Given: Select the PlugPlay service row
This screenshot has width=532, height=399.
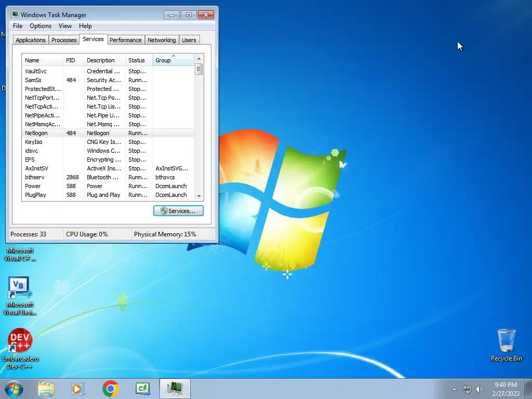Looking at the screenshot, I should [108, 195].
